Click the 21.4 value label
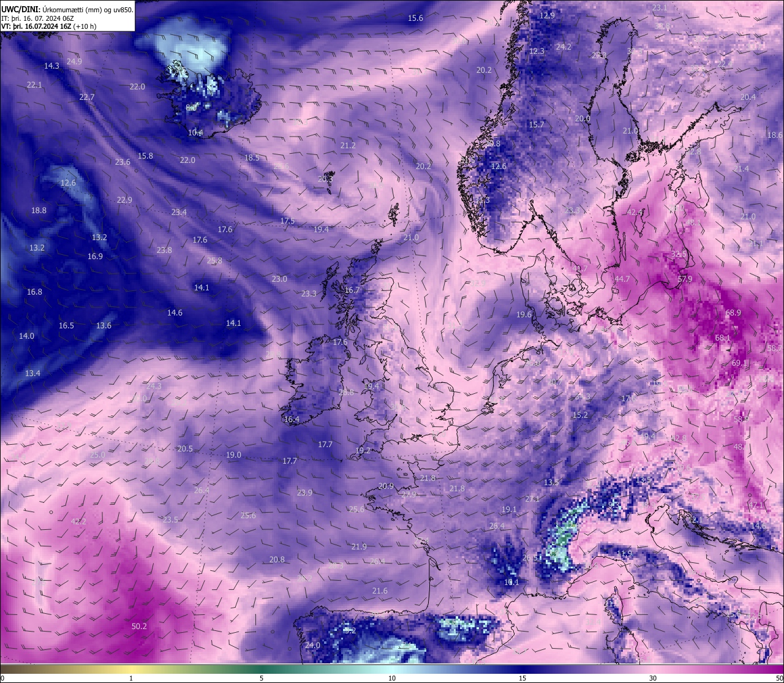The height and width of the screenshot is (683, 784). (x=741, y=169)
